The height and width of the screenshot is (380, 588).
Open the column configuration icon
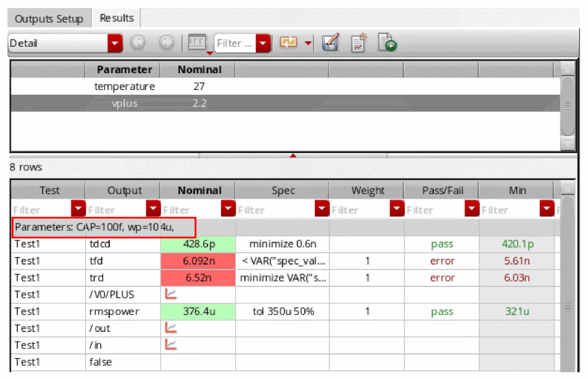[197, 43]
